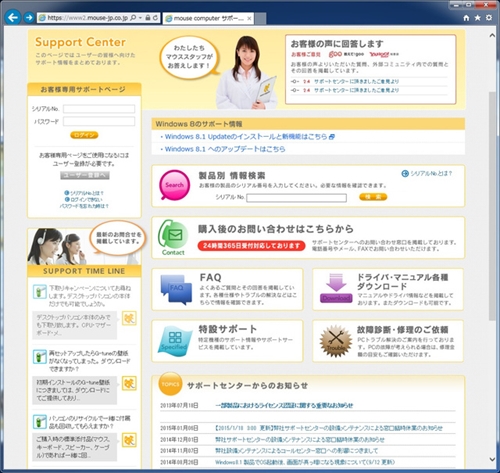
Task: Click the orange 検索 button
Action: [373, 197]
